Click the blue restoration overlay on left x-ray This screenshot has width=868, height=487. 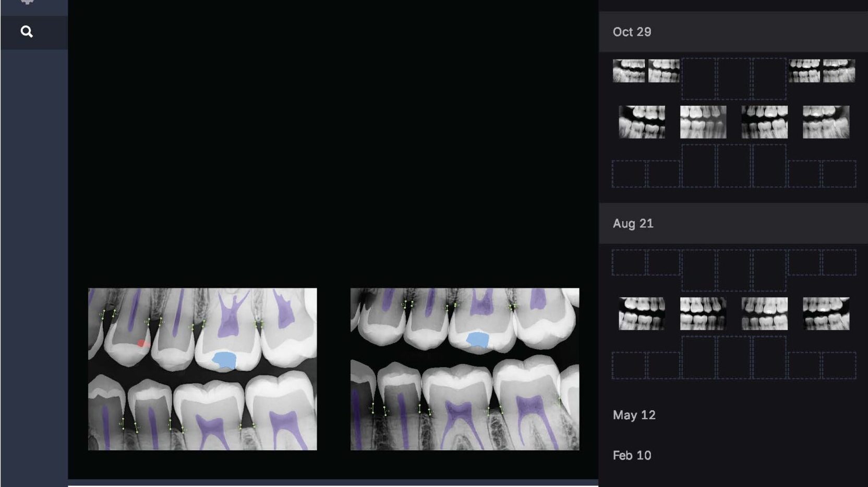tap(225, 360)
